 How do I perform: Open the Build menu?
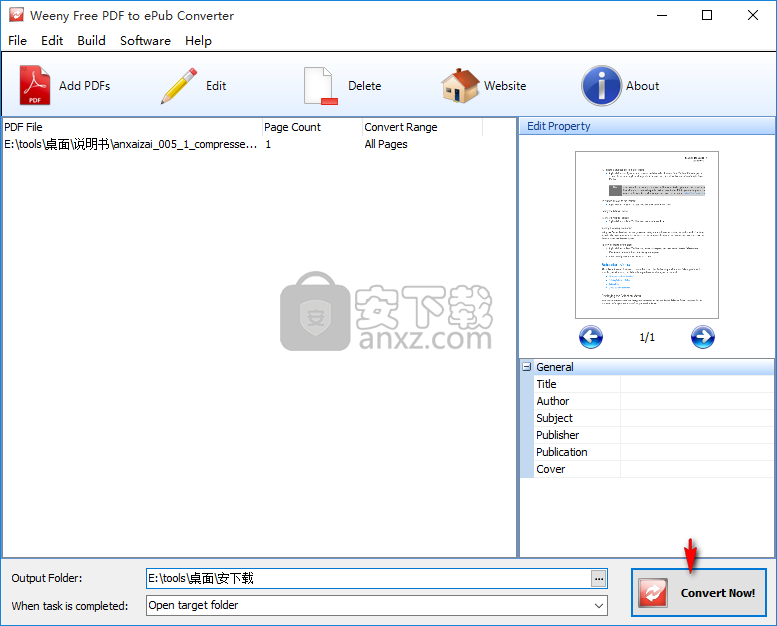(91, 41)
